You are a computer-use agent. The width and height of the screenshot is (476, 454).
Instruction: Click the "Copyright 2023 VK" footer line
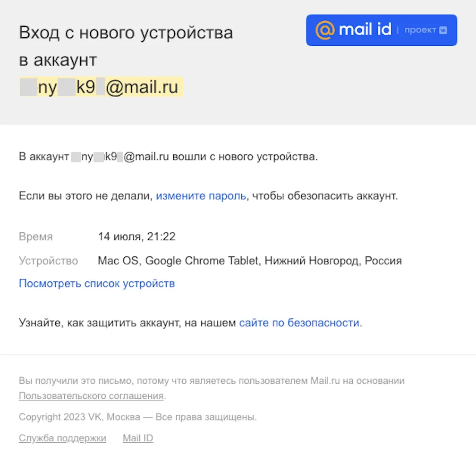coord(138,417)
